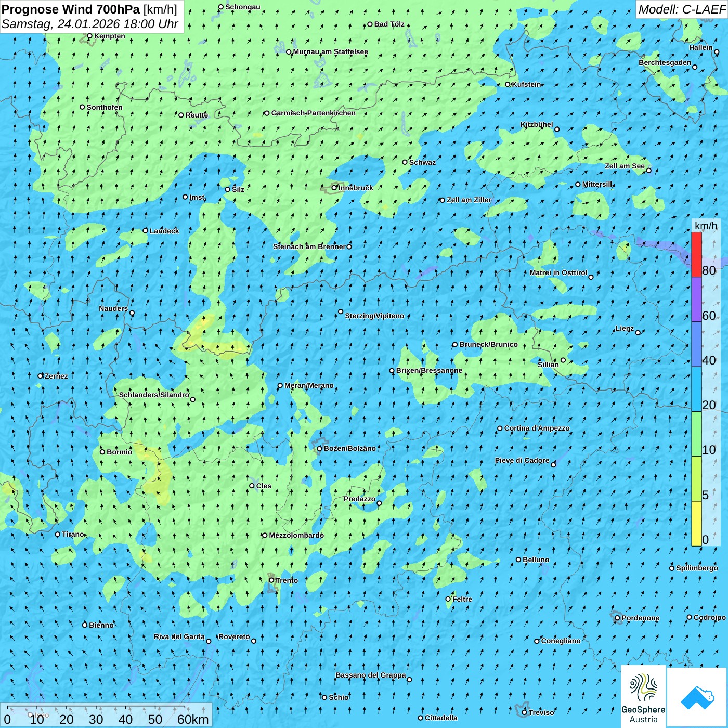Click the green 10–20 legend swatch

coord(696,434)
